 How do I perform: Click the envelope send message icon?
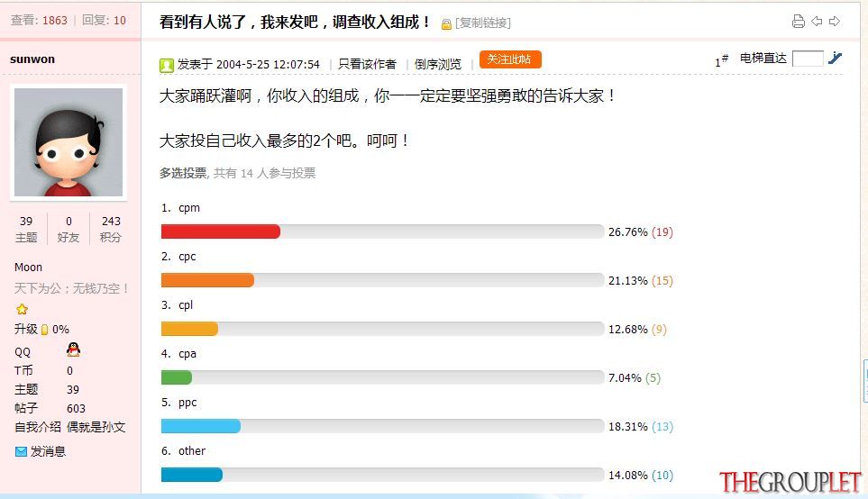tap(21, 451)
